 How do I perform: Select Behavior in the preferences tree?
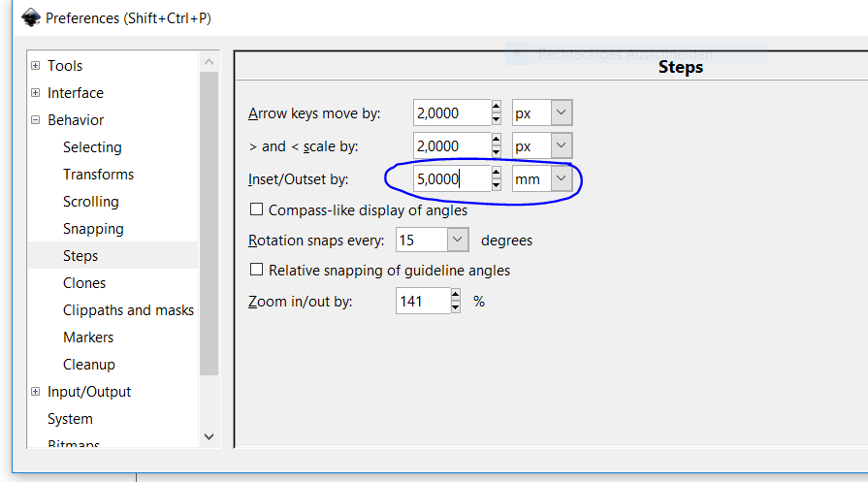point(76,119)
